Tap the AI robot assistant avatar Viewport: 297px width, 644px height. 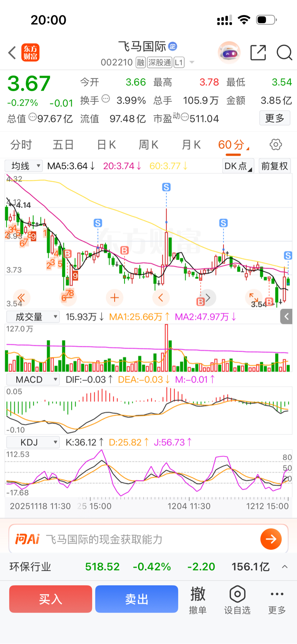point(229,52)
